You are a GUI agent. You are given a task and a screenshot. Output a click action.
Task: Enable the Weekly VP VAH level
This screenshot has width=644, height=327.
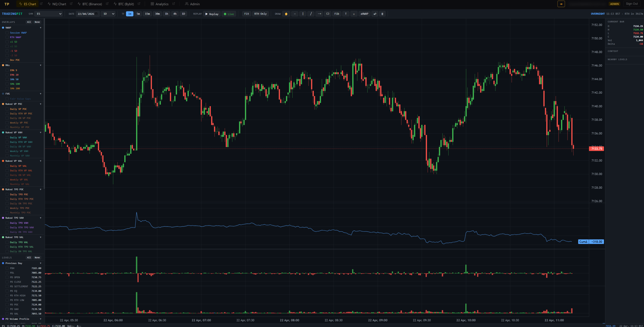(x=7, y=151)
